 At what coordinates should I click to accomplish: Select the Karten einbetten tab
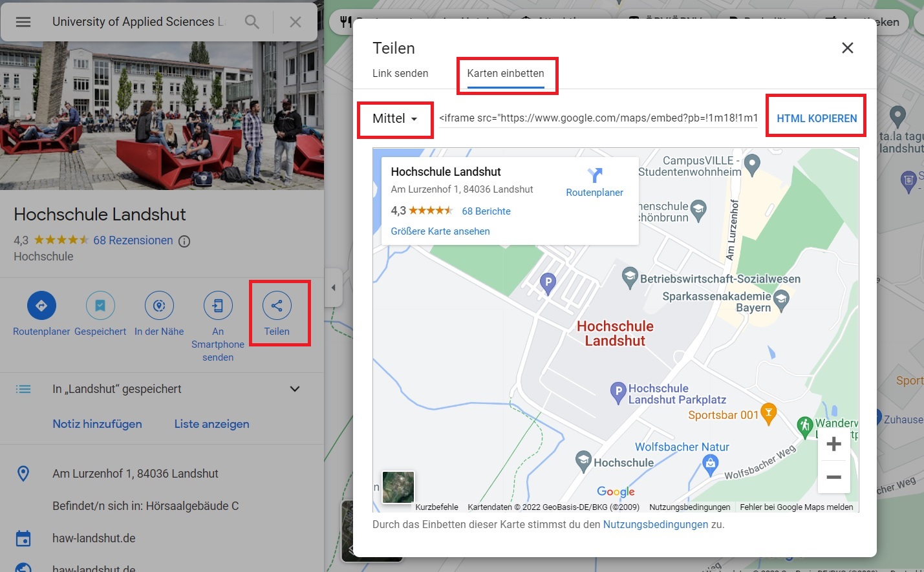[506, 74]
